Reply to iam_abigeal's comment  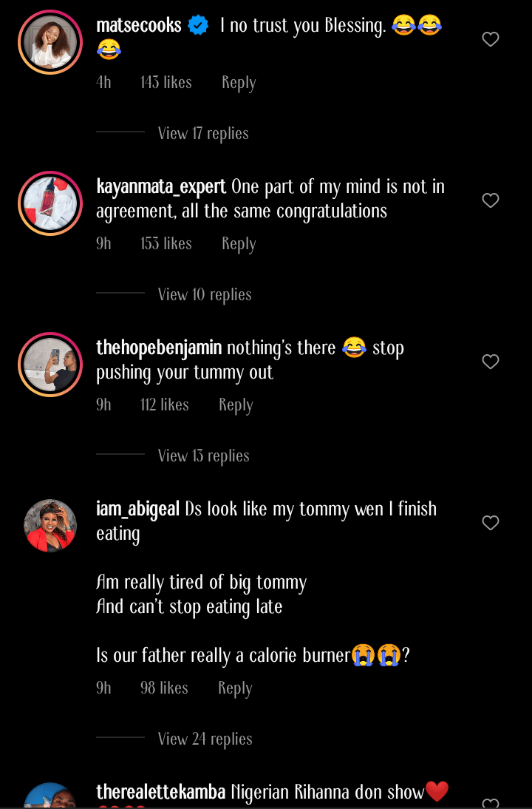coord(235,688)
